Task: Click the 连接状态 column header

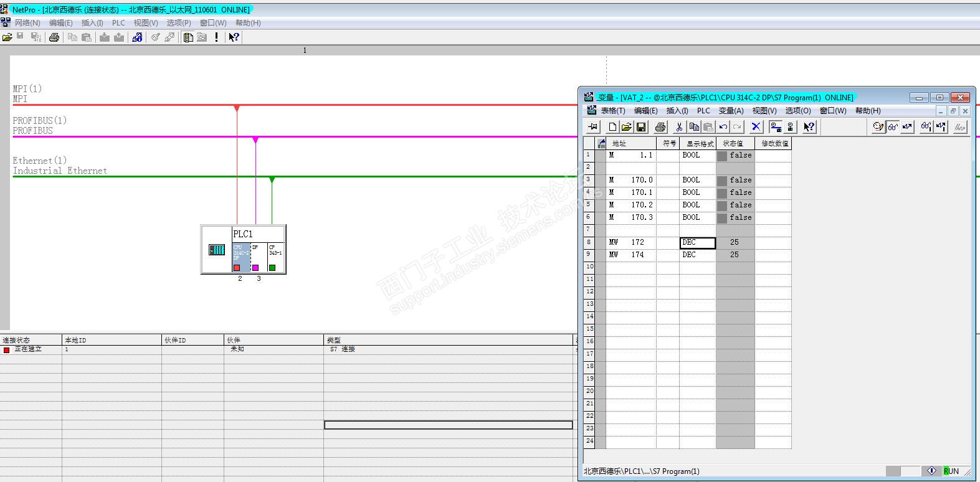Action: point(31,340)
